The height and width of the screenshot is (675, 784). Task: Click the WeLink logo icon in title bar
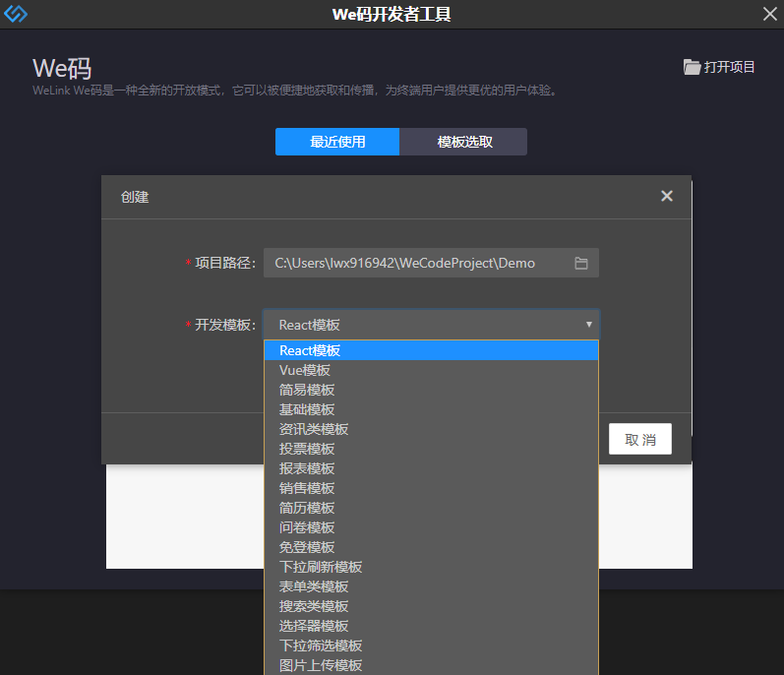(16, 14)
